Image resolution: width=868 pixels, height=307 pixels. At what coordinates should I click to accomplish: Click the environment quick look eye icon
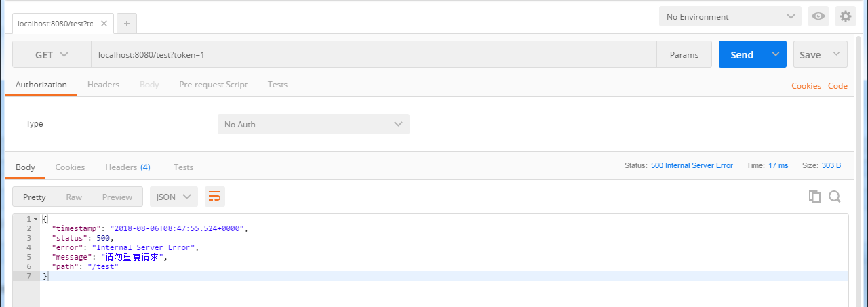[818, 16]
